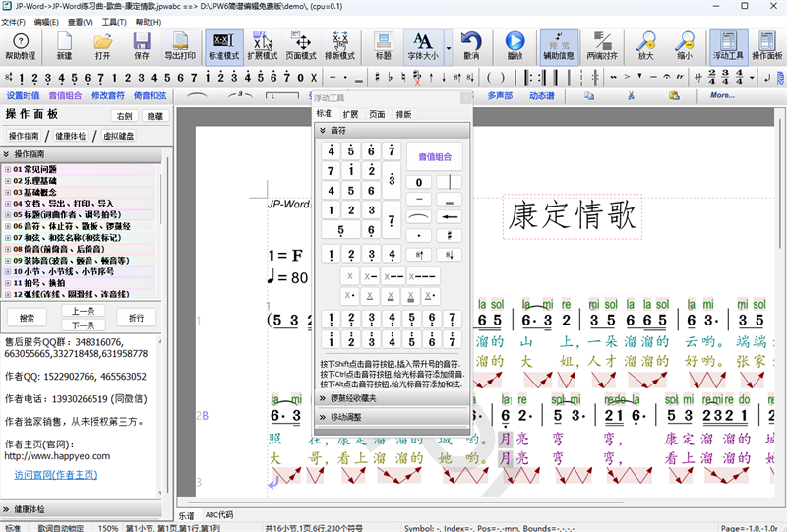Viewport: 787px width, 532px height.
Task: Expand the 01 常见问题 tree node
Action: tap(8, 170)
